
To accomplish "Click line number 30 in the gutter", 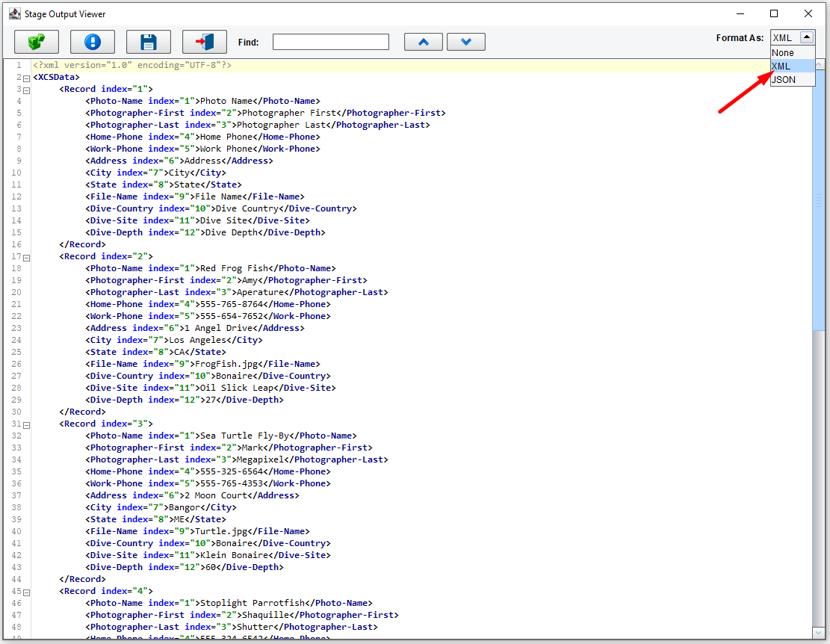I will point(16,412).
